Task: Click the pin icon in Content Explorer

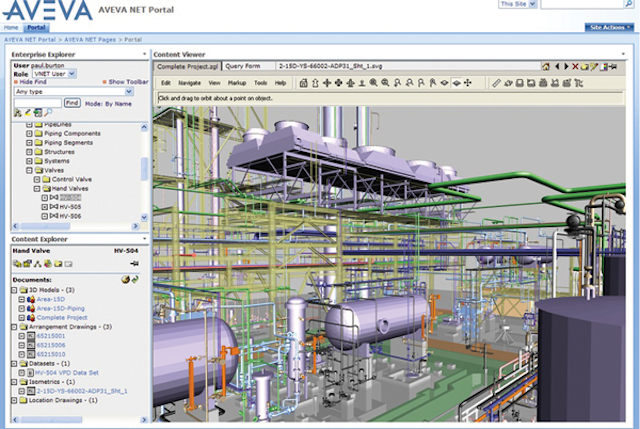Action: tap(134, 264)
